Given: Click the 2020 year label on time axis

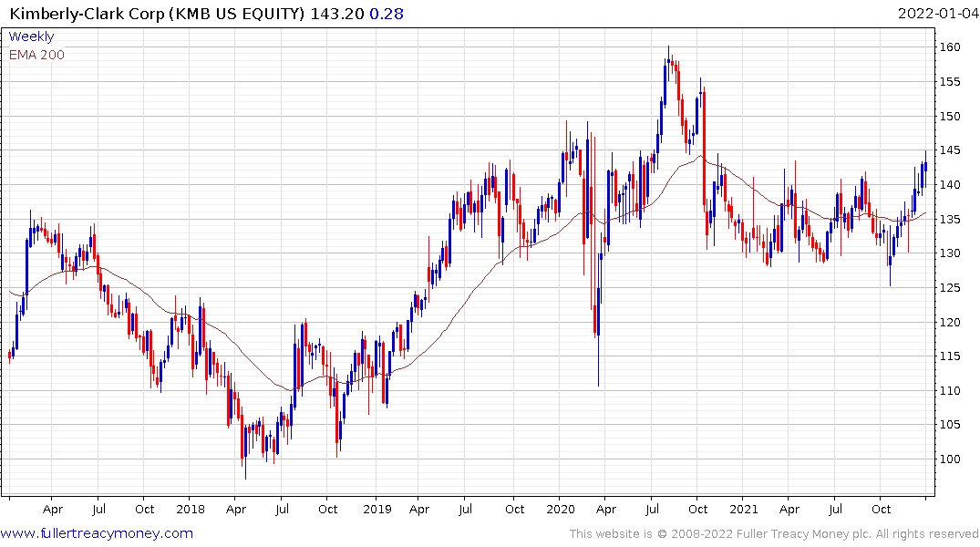Looking at the screenshot, I should pyautogui.click(x=560, y=509).
